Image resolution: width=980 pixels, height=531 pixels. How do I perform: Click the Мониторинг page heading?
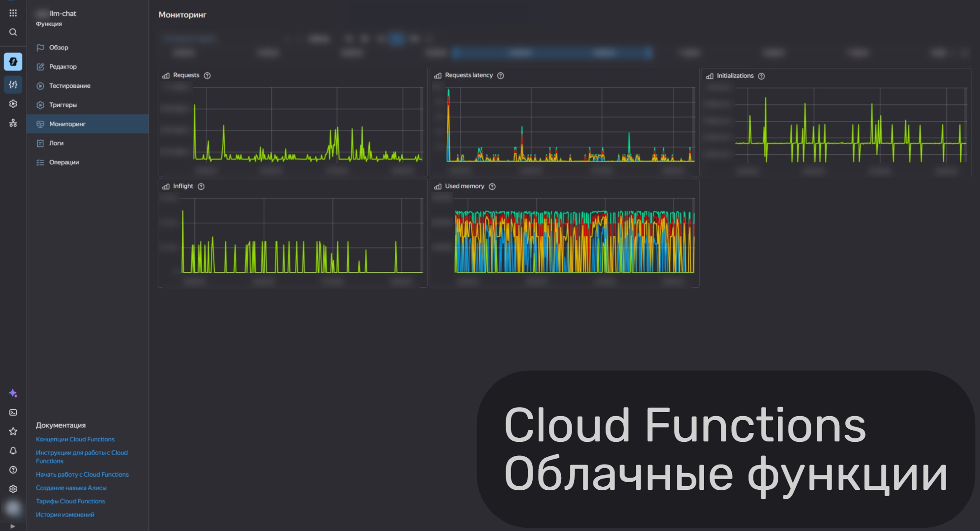[182, 15]
